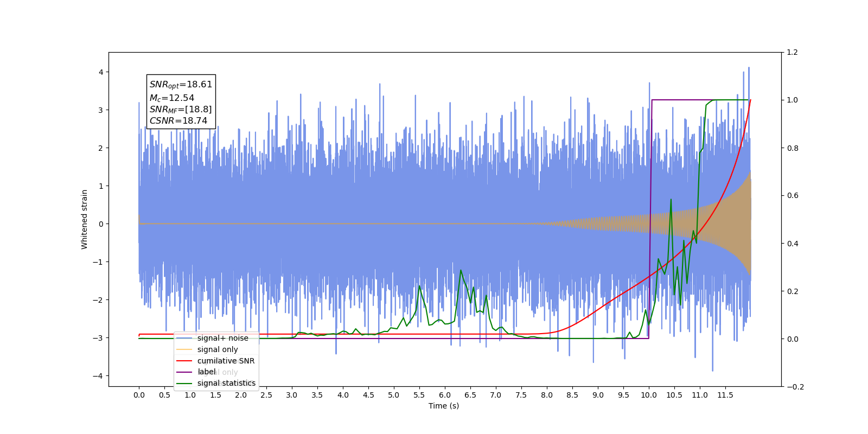868x434 pixels.
Task: Click the 'cumilative SNR' legend label
Action: click(x=226, y=361)
